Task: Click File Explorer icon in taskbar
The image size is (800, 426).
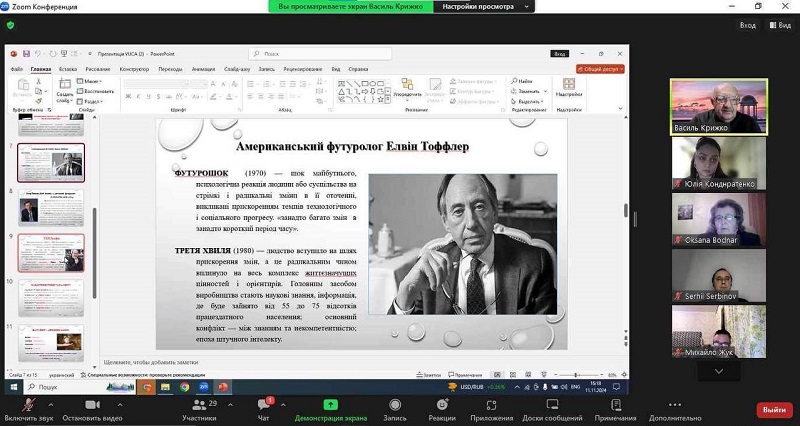Action: coord(165,387)
